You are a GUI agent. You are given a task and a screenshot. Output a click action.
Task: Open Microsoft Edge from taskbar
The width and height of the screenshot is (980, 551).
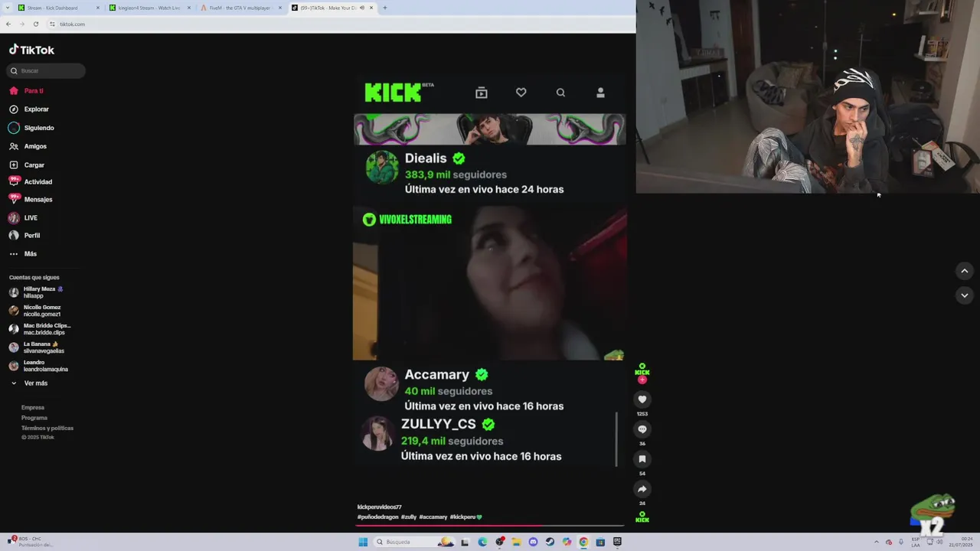pos(482,542)
